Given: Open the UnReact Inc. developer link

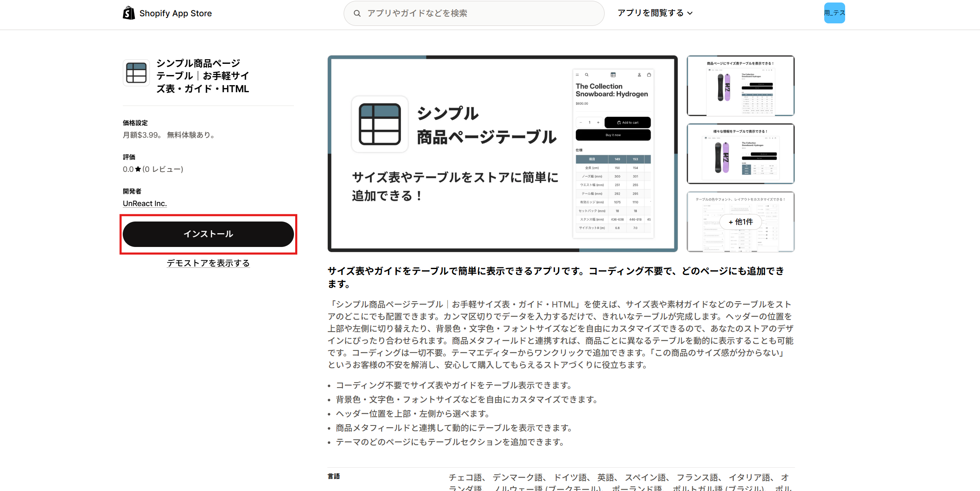Looking at the screenshot, I should pyautogui.click(x=144, y=203).
